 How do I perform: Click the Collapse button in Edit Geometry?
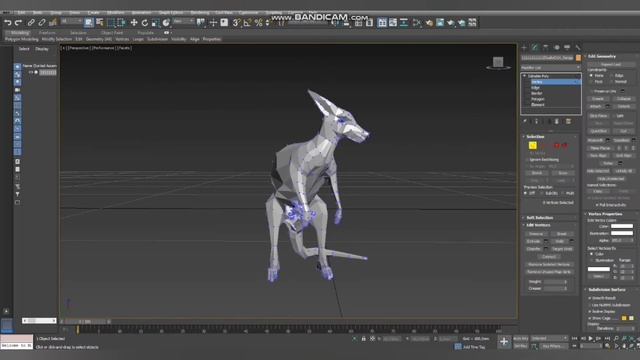pyautogui.click(x=623, y=99)
